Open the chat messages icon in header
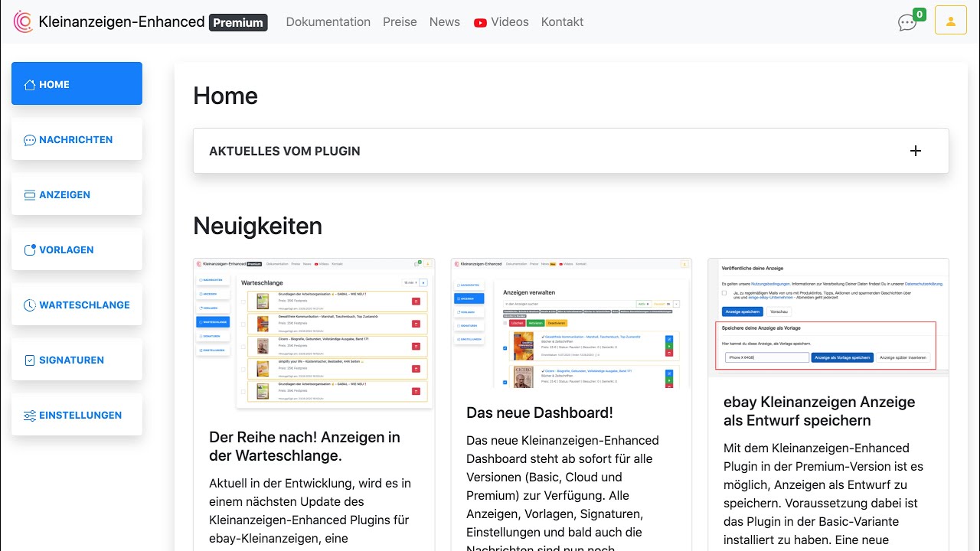The image size is (980, 551). point(907,23)
